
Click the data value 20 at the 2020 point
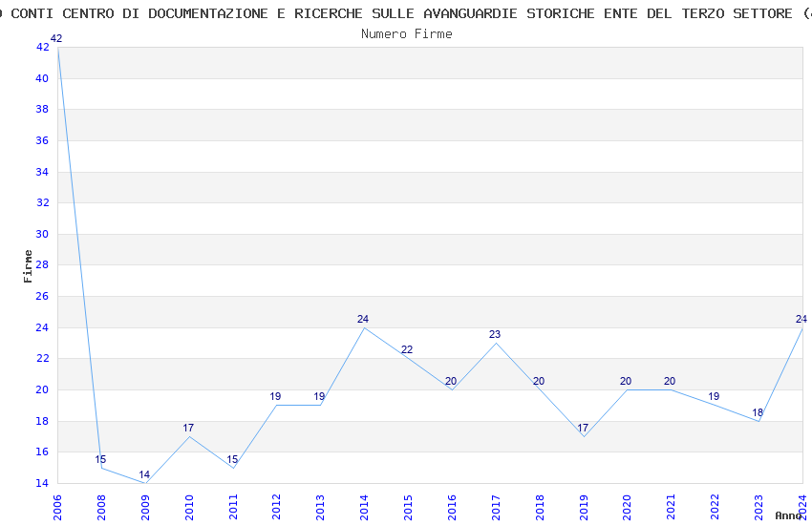(x=626, y=381)
